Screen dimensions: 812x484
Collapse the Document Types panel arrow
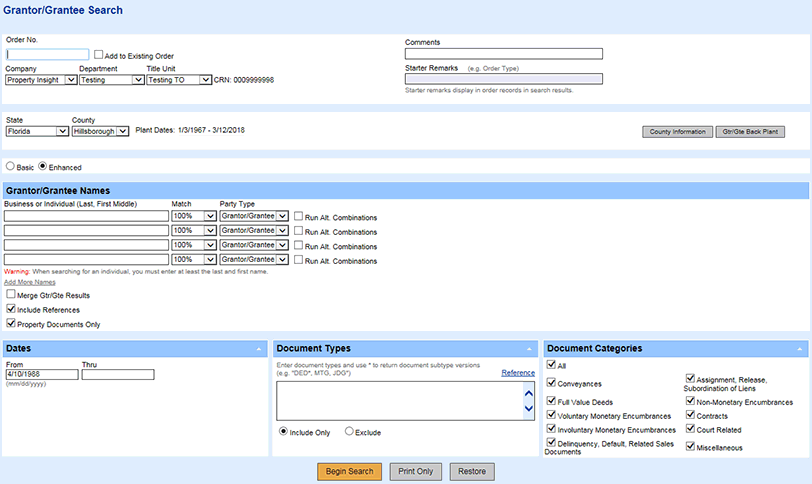click(x=529, y=348)
